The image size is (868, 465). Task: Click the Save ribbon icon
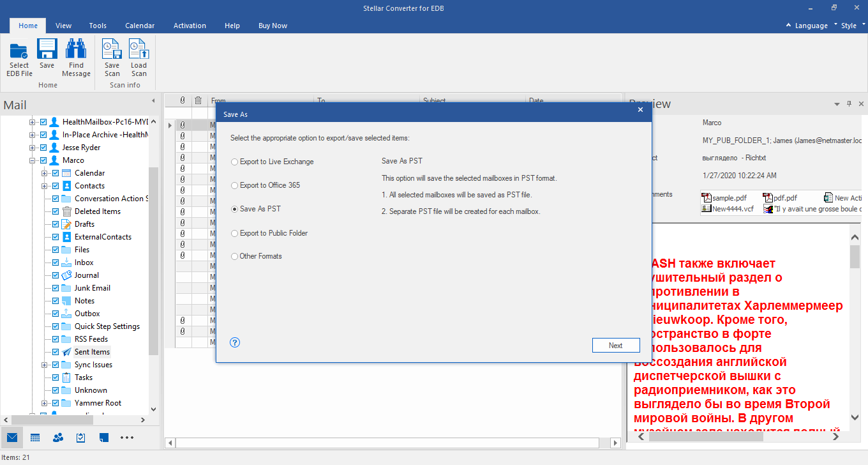(47, 50)
